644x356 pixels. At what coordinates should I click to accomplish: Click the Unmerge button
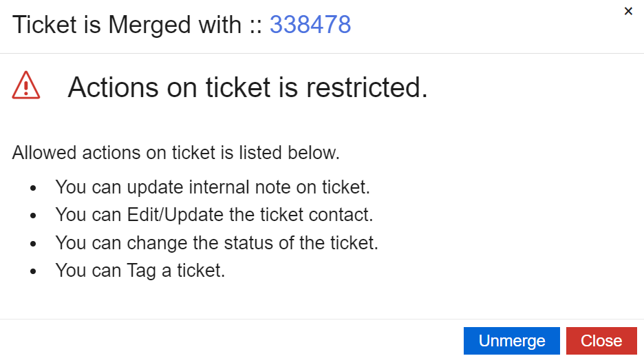[x=512, y=341]
